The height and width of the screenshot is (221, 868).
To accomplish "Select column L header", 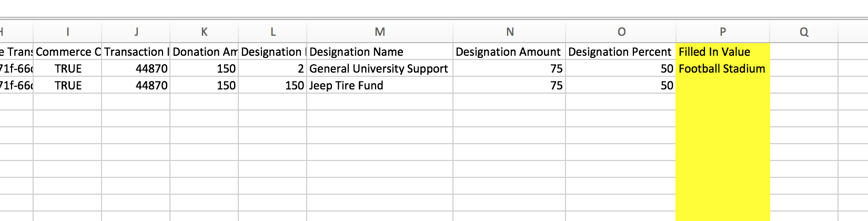I will pos(272,32).
